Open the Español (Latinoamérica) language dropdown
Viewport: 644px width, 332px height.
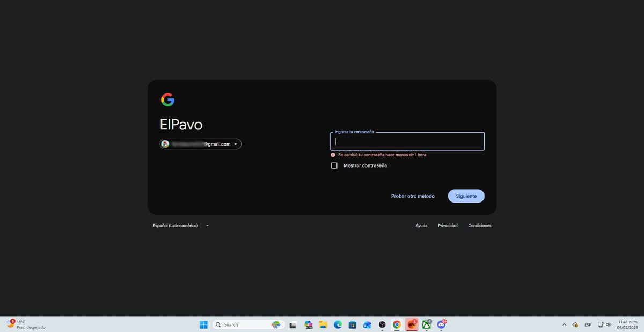[181, 225]
